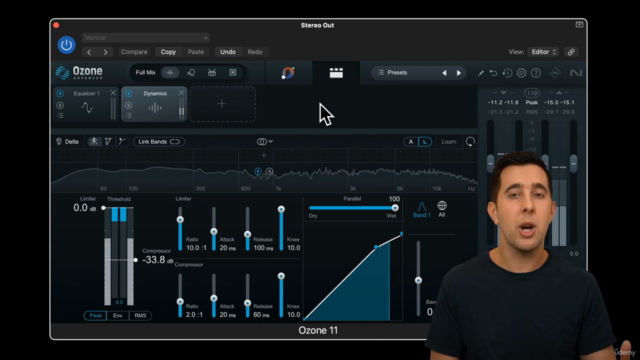Open the undo history clock icon

pos(507,73)
